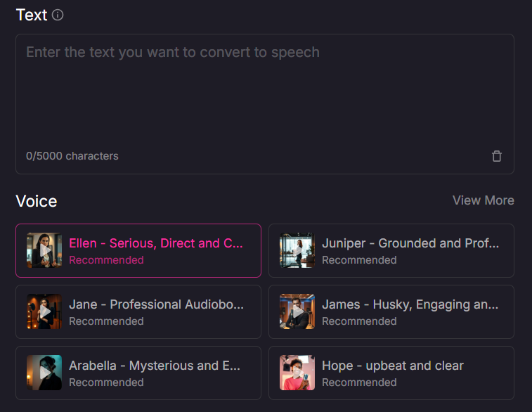Viewport: 532px width, 412px height.
Task: Click Recommended label under Arabella
Action: point(107,382)
